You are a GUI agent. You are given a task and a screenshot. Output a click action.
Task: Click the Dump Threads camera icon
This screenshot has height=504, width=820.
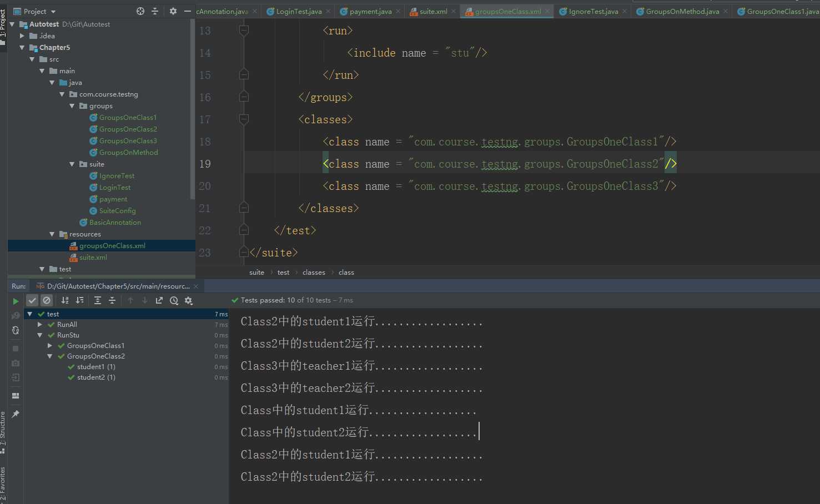[x=16, y=363]
